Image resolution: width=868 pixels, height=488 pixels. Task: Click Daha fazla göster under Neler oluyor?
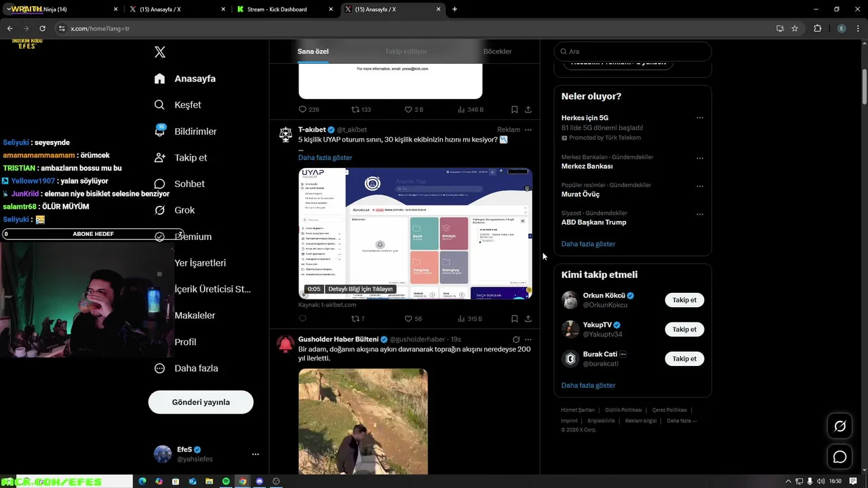(588, 244)
